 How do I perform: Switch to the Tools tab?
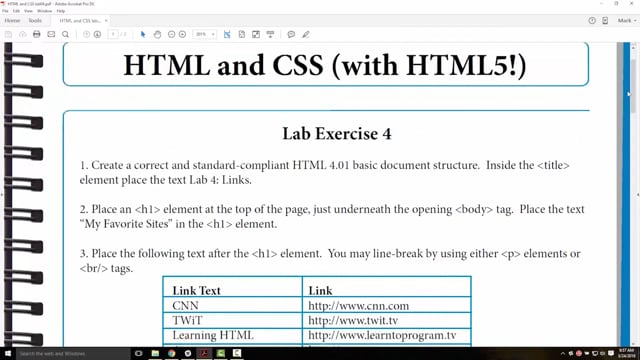35,20
